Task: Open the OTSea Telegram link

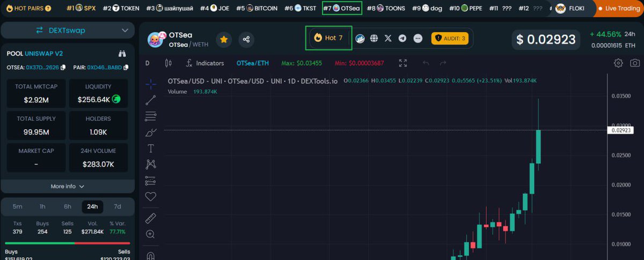Action: 402,39
